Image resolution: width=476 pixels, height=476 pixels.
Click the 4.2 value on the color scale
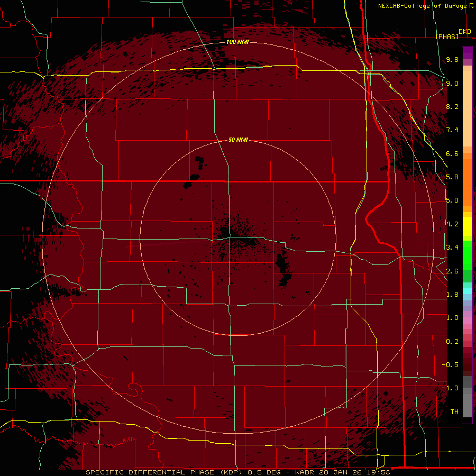tap(452, 224)
